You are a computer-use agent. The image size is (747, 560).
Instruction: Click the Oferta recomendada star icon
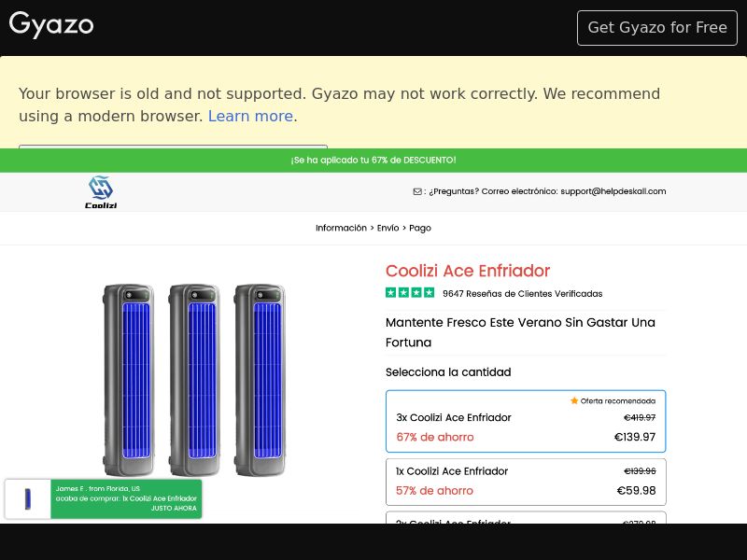[x=574, y=401]
